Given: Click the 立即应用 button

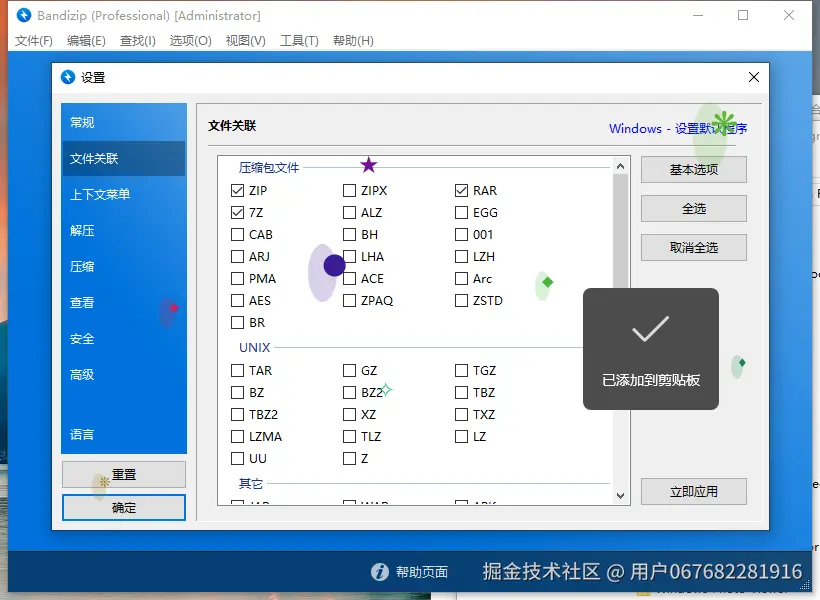Looking at the screenshot, I should (693, 491).
